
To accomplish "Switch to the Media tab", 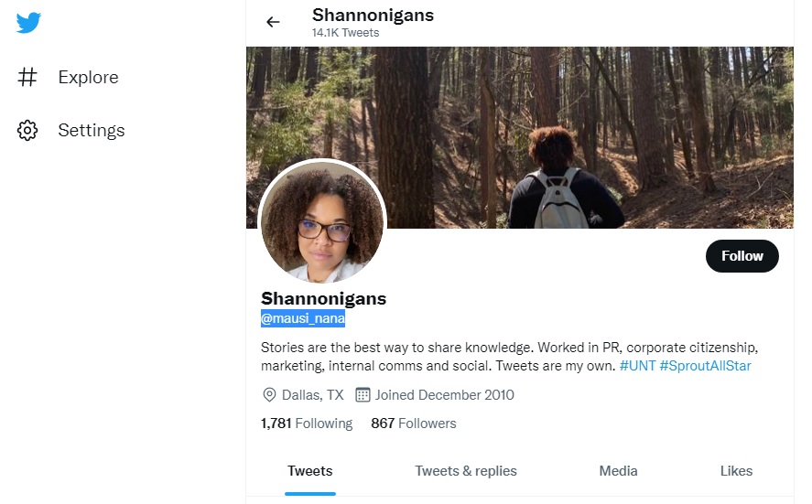I will 618,471.
